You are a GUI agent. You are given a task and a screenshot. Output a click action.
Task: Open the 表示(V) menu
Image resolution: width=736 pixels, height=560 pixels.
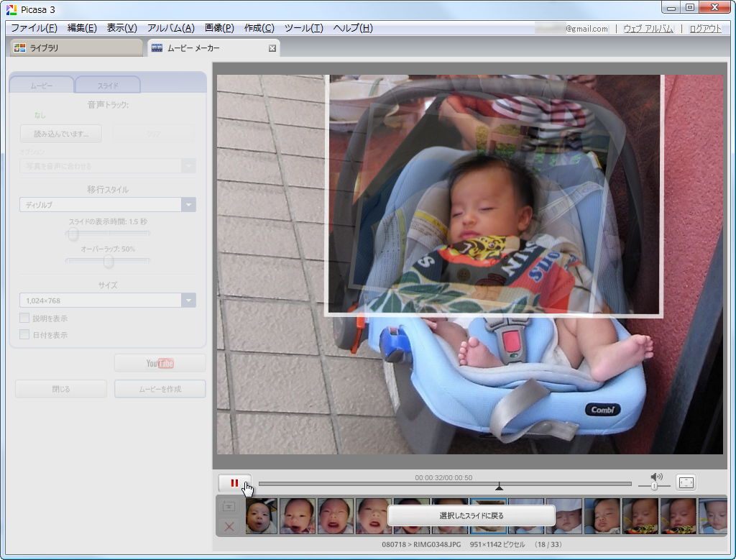click(x=121, y=28)
